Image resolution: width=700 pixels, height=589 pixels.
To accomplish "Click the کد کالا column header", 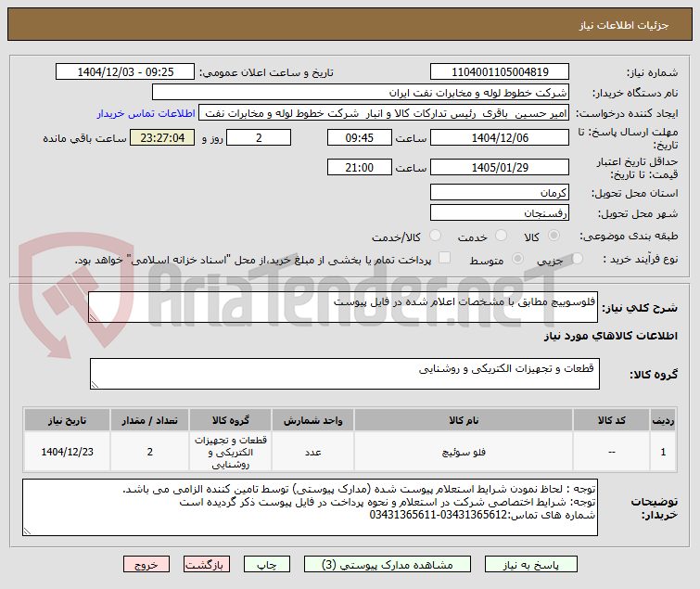I will tap(611, 420).
